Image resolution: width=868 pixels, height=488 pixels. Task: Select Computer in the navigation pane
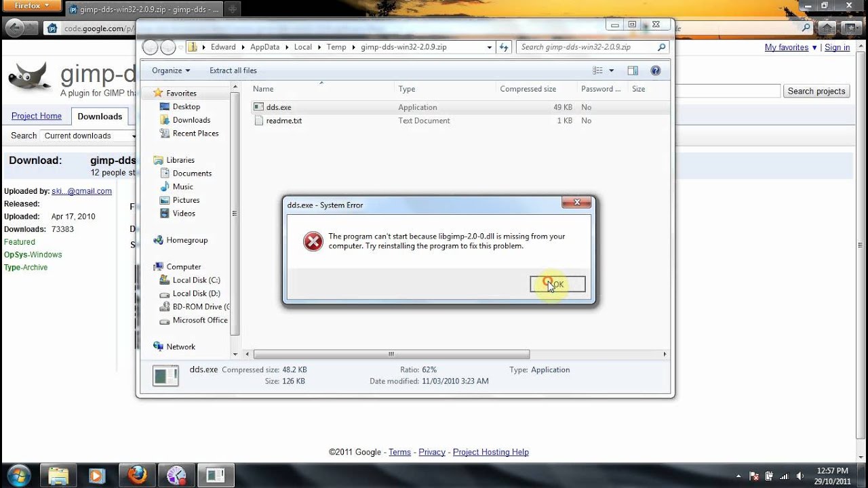pyautogui.click(x=183, y=266)
